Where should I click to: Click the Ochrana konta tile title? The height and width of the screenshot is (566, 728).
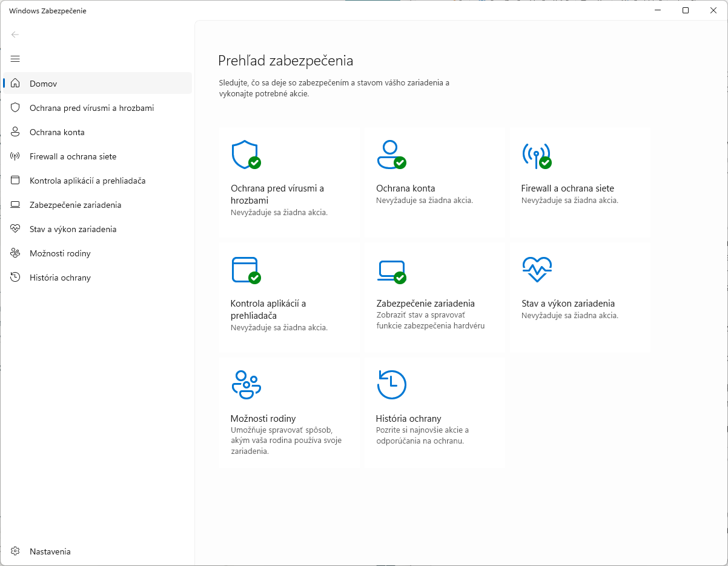click(x=405, y=188)
